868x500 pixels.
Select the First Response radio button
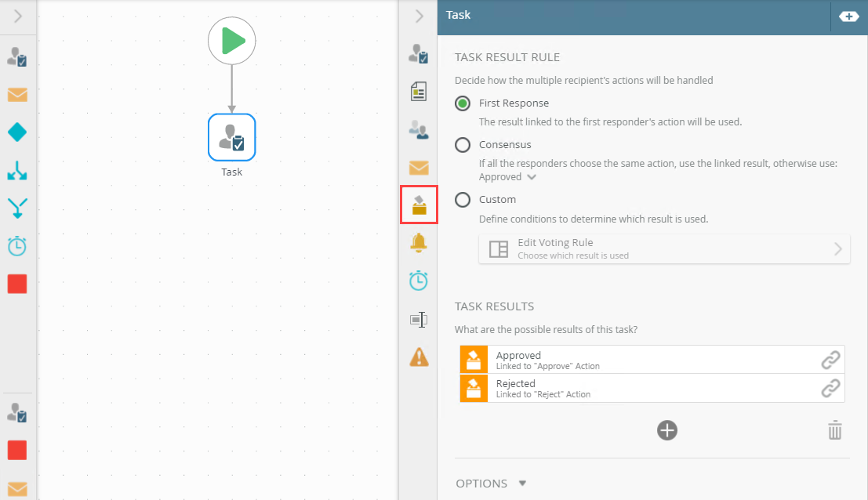(x=463, y=103)
